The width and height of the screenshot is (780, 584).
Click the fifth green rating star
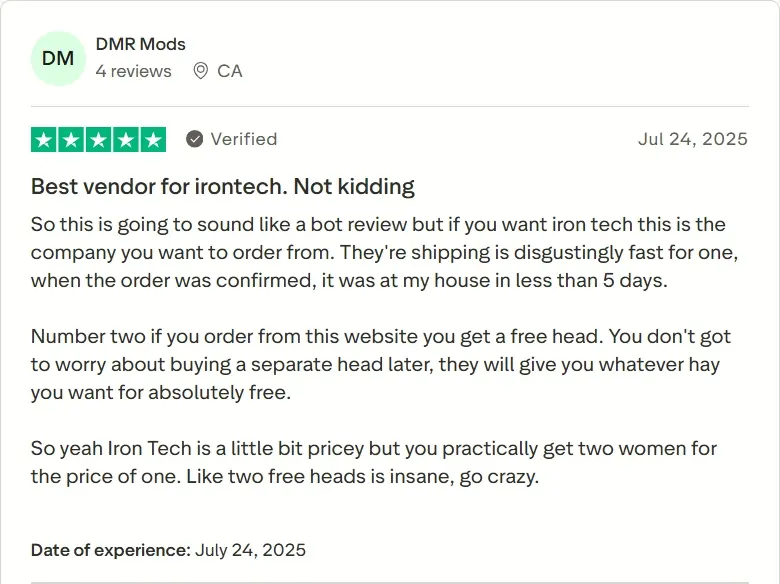click(x=153, y=140)
